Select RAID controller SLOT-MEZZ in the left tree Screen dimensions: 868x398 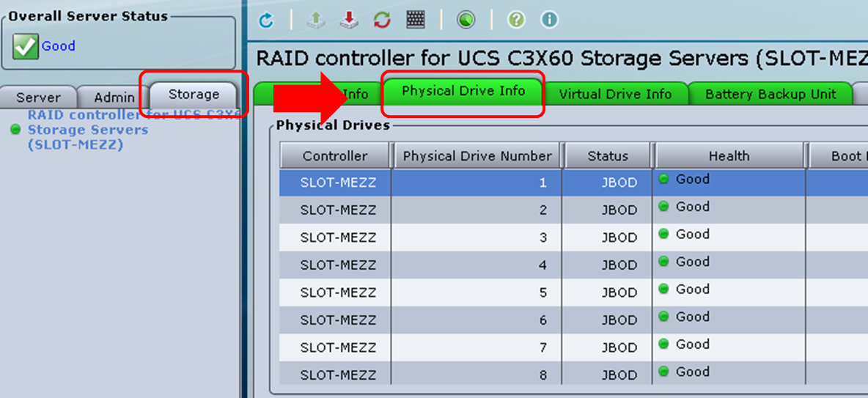(x=134, y=130)
